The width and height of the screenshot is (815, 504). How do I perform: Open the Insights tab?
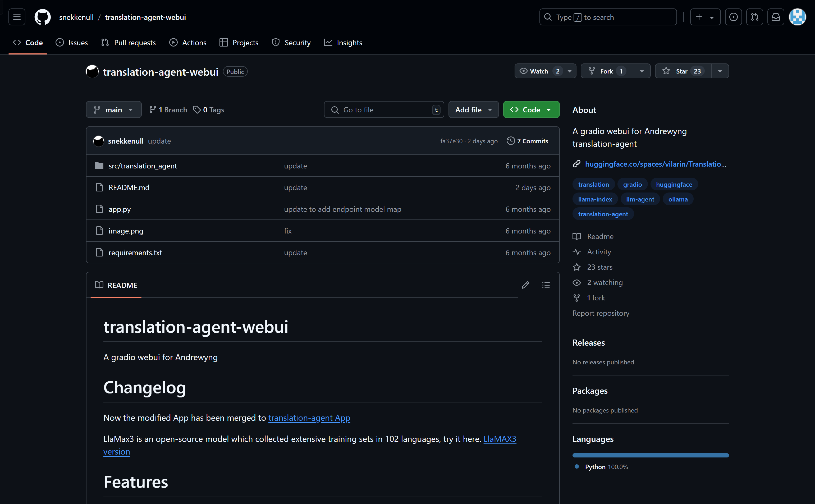coord(343,43)
